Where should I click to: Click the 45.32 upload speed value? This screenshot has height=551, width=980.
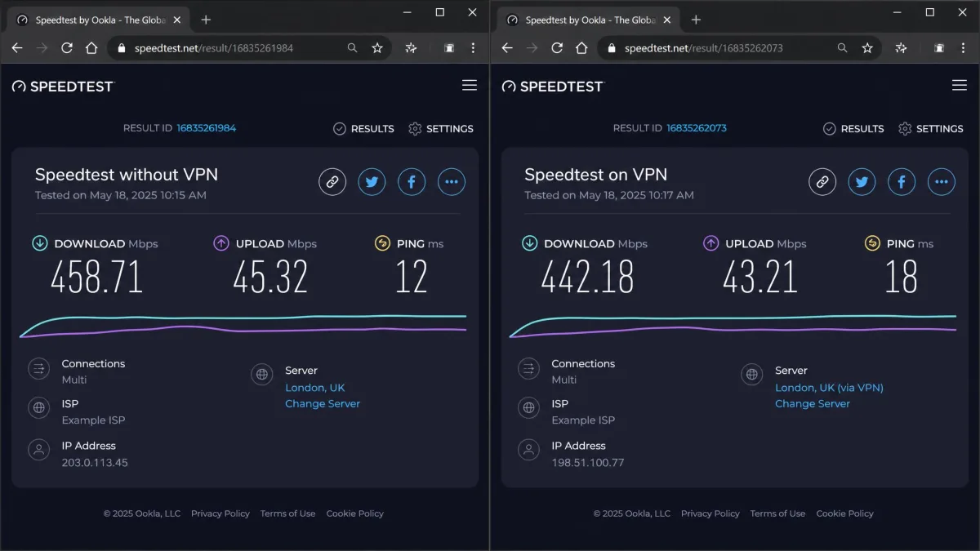coord(270,277)
